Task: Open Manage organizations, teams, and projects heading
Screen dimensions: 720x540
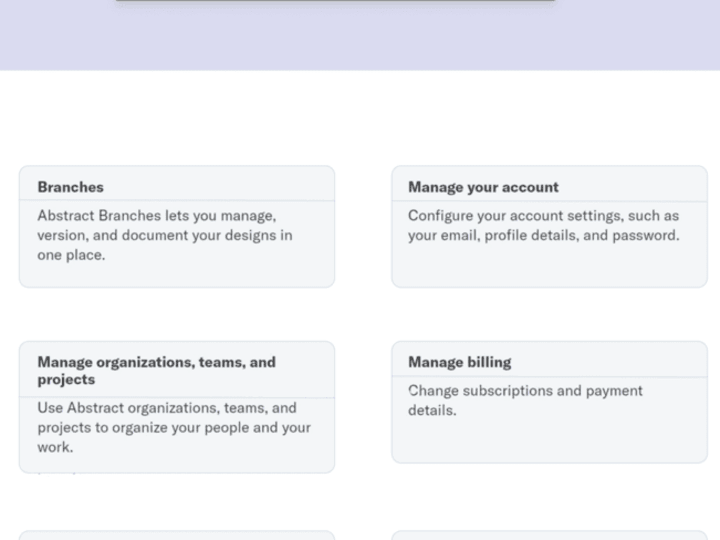Action: 157,371
